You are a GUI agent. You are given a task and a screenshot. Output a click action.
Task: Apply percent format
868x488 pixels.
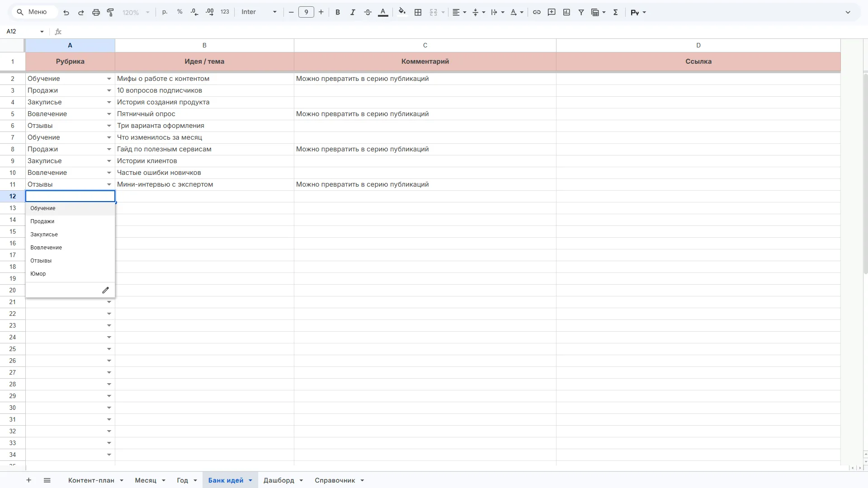pos(180,12)
